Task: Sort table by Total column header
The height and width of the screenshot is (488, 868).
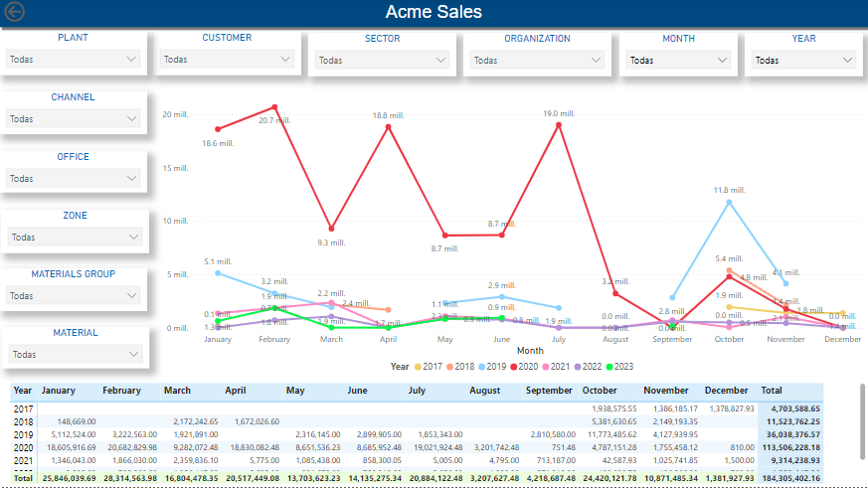Action: (772, 391)
